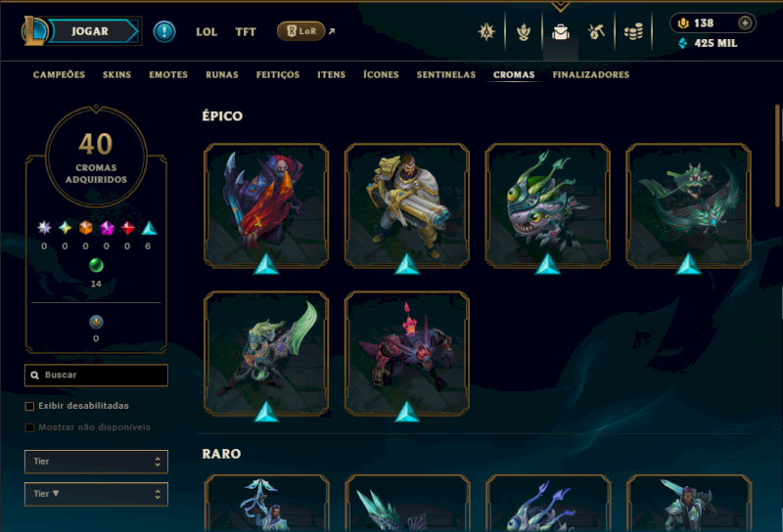The width and height of the screenshot is (783, 532).
Task: Open the TFT link
Action: 246,32
